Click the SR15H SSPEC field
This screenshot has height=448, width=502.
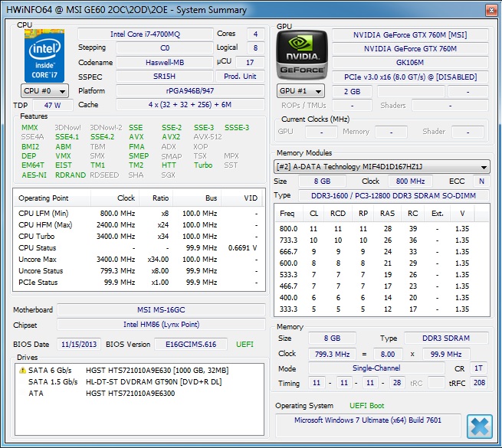coord(165,77)
